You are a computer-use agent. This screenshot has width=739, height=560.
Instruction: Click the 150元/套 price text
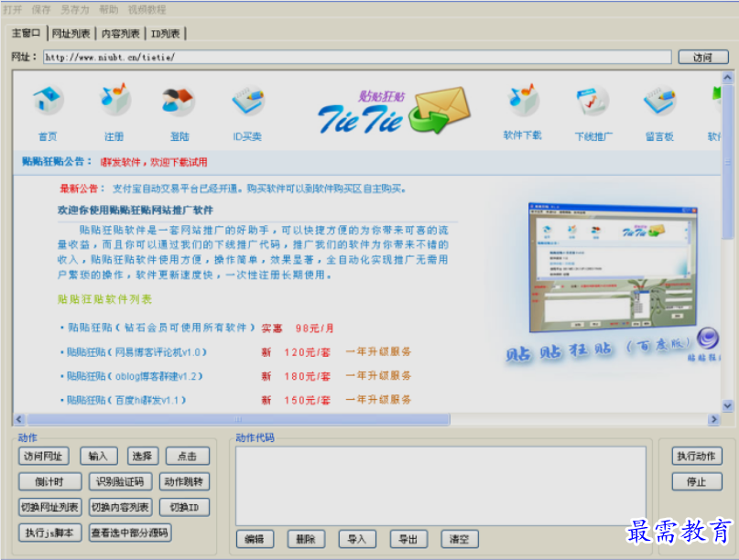[x=308, y=401]
